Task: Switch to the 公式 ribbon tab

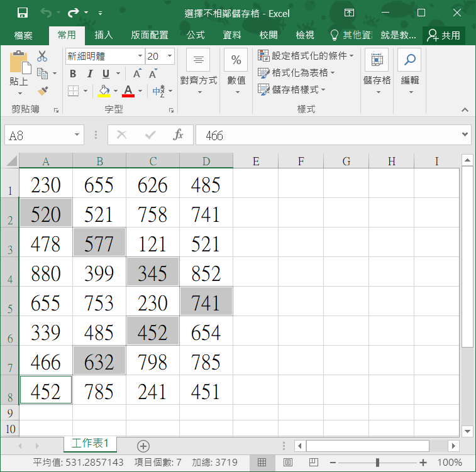Action: coord(196,35)
